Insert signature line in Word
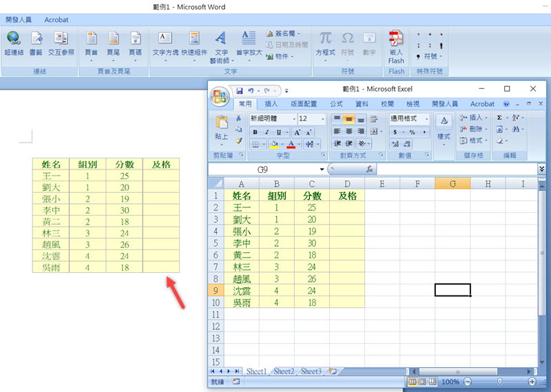551x392 pixels. pos(283,34)
